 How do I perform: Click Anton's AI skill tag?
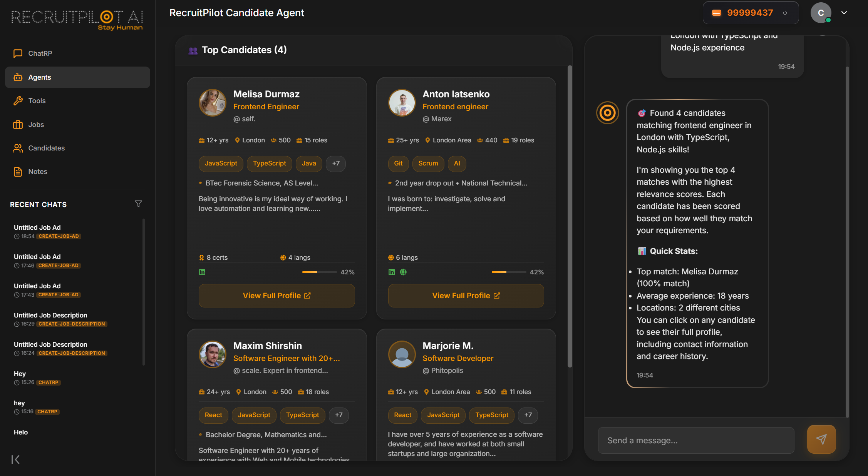457,164
